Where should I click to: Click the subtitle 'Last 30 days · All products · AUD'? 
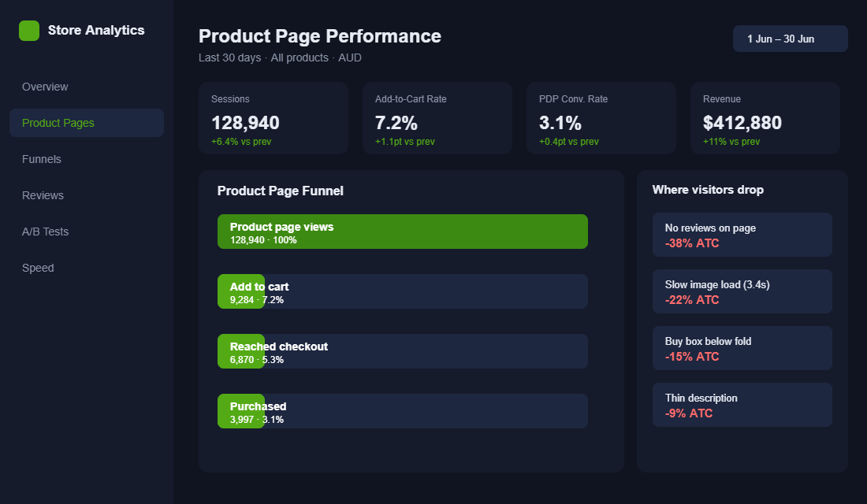tap(280, 57)
